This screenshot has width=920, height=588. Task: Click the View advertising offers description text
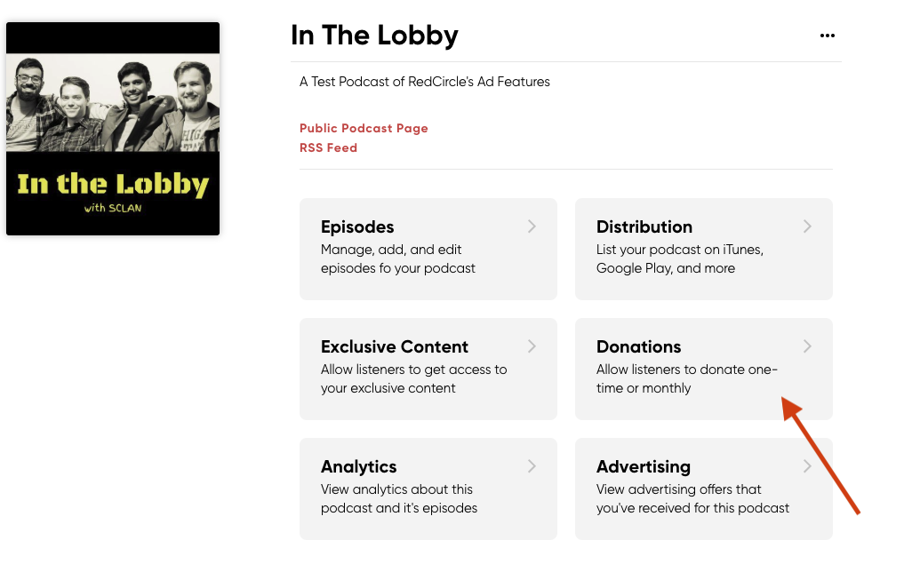pyautogui.click(x=693, y=499)
